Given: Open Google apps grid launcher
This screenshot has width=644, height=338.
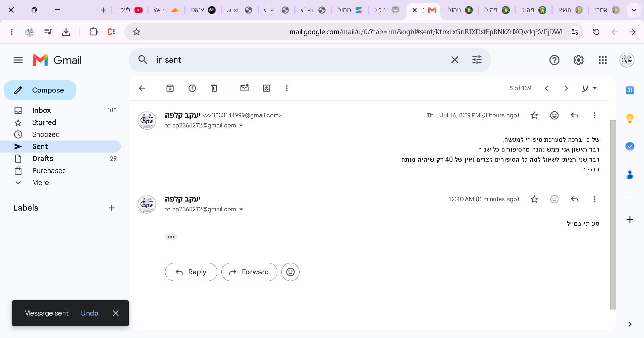Looking at the screenshot, I should tap(603, 60).
